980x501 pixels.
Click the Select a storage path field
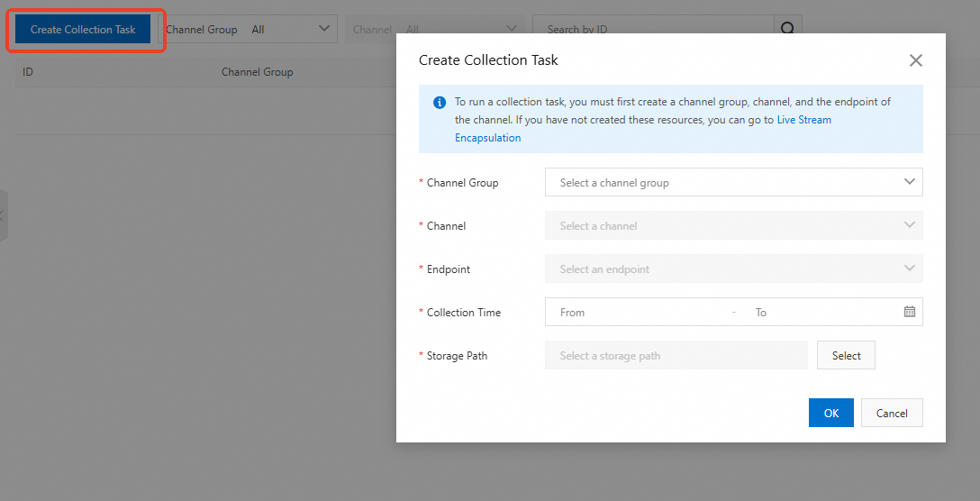click(676, 355)
